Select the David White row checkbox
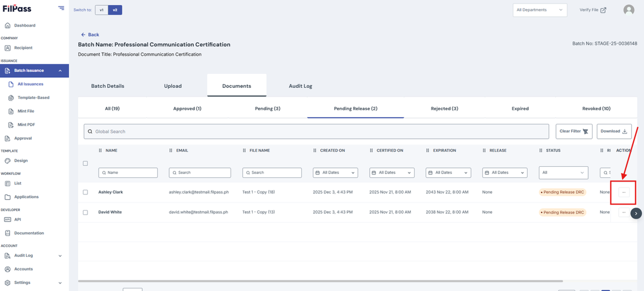The image size is (644, 291). point(85,212)
